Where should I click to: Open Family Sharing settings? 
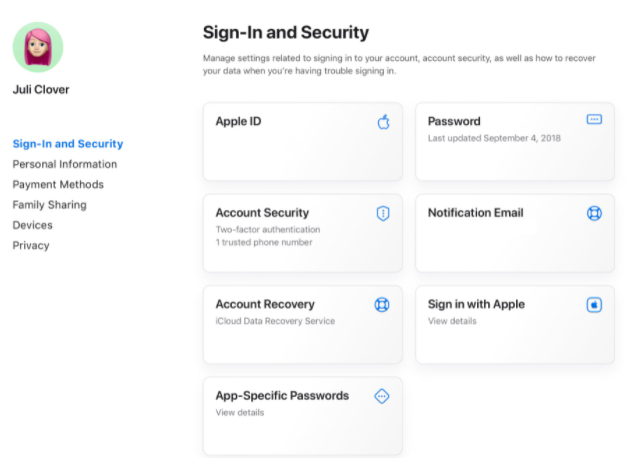[49, 205]
